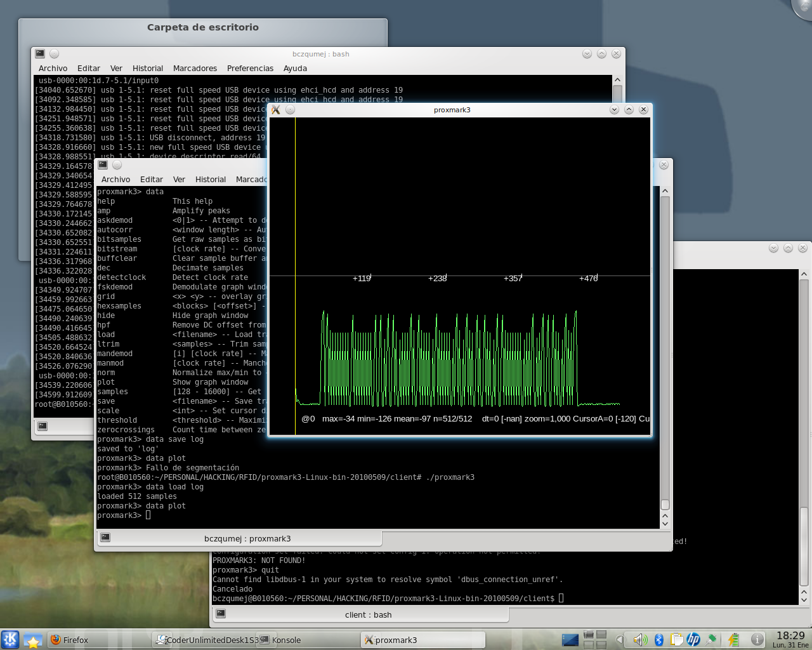Toggle on-all-desktops button of proxmark3 graph window

coord(290,110)
